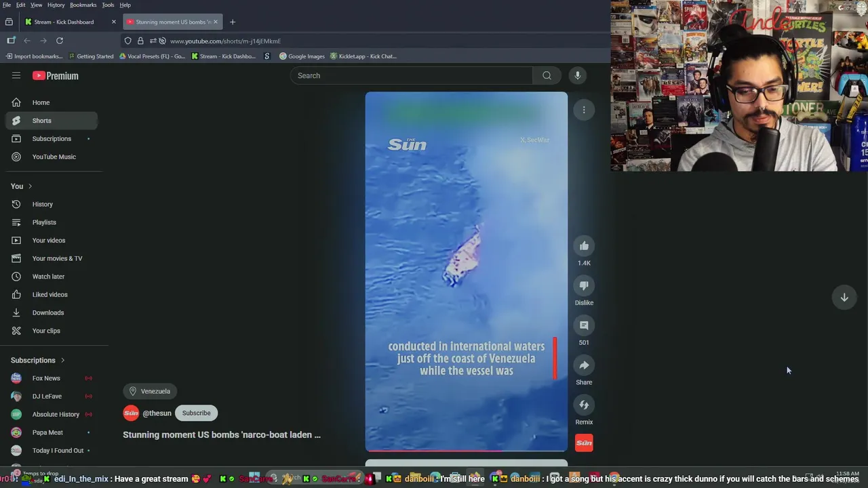Open History from the sidebar
The image size is (868, 488).
click(x=52, y=204)
